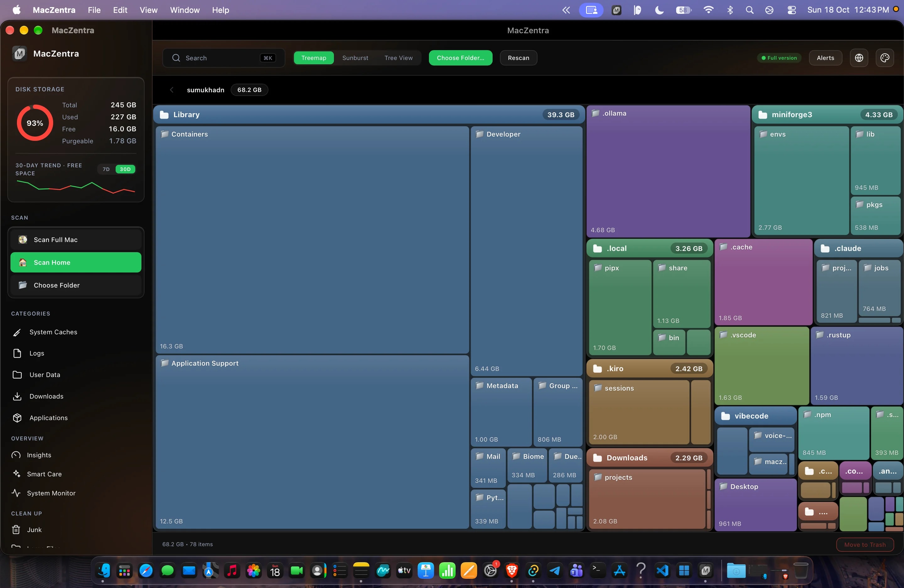The height and width of the screenshot is (588, 904).
Task: Expand the .kiro folder header
Action: tap(649, 369)
